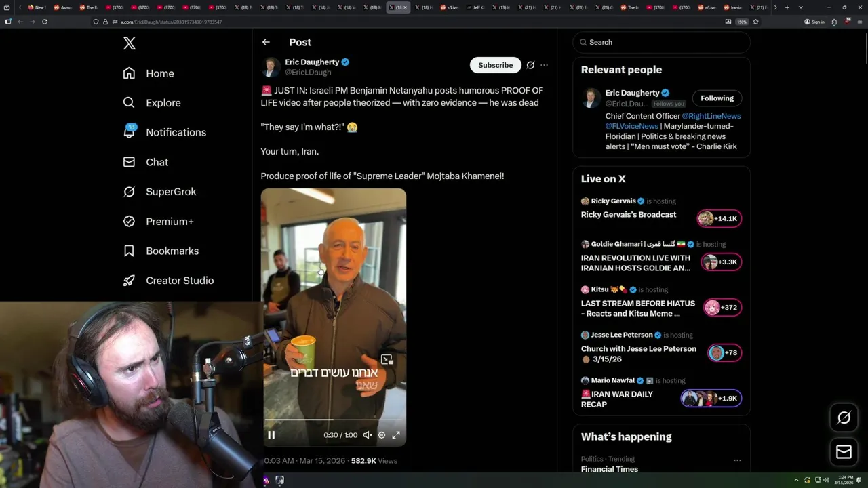Click the Chat envelope icon in sidebar
This screenshot has height=488, width=868.
click(129, 162)
